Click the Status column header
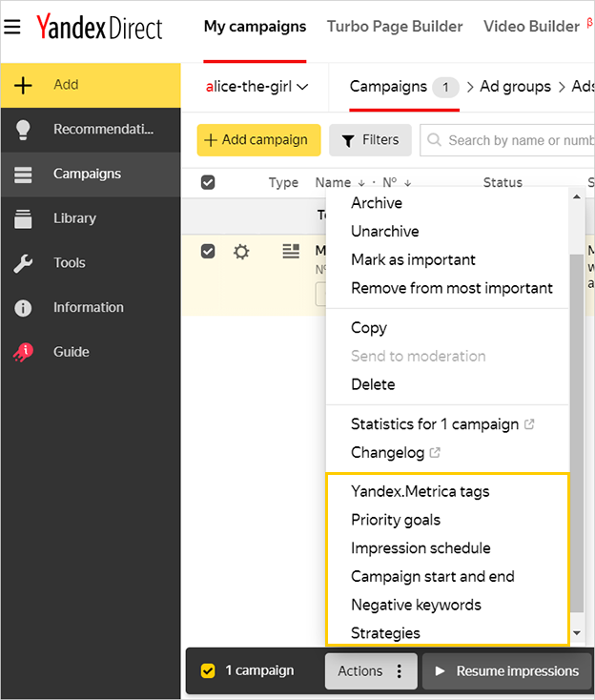The width and height of the screenshot is (595, 700). tap(503, 183)
